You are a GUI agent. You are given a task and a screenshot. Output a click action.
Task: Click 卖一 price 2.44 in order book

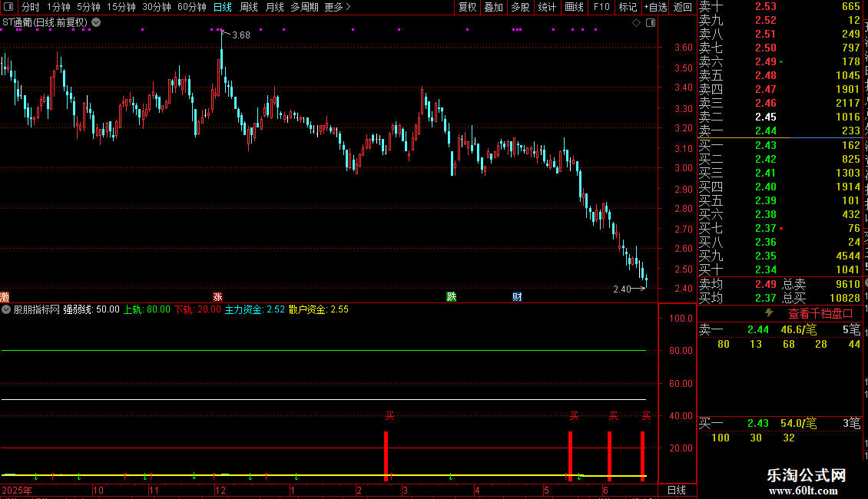[766, 131]
